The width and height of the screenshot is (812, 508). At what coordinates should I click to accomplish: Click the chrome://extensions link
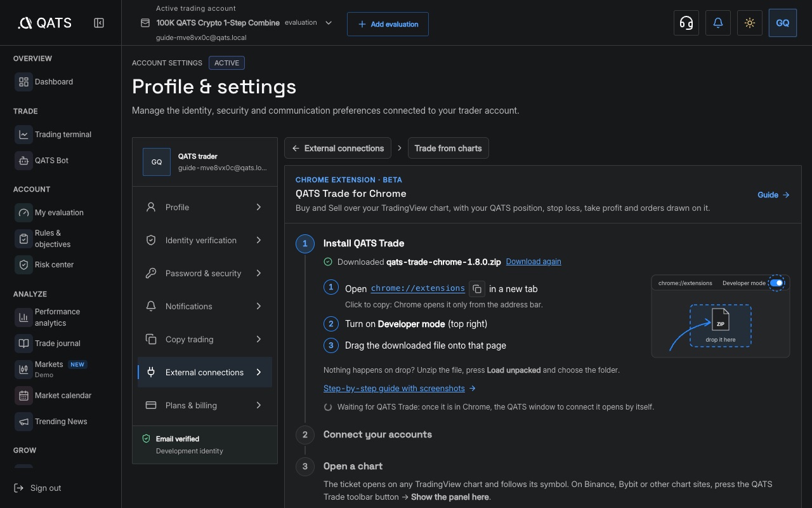click(x=418, y=288)
